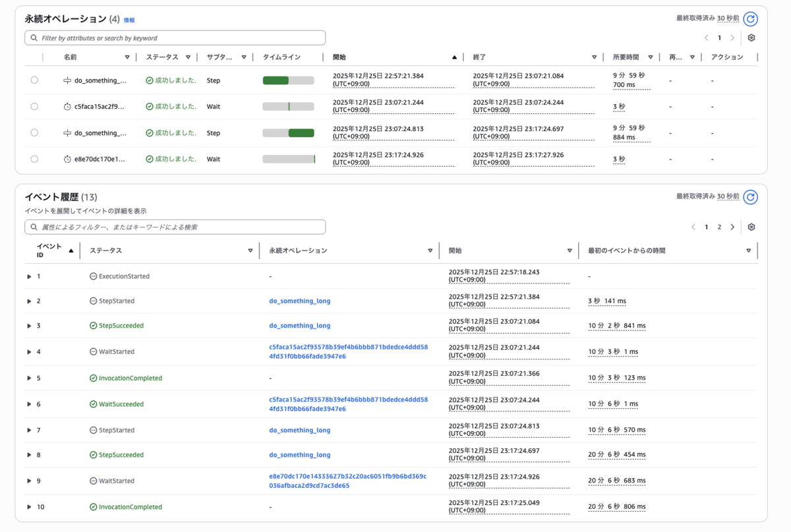The width and height of the screenshot is (791, 532).
Task: Click sort icon on event history ステータス column
Action: (250, 251)
